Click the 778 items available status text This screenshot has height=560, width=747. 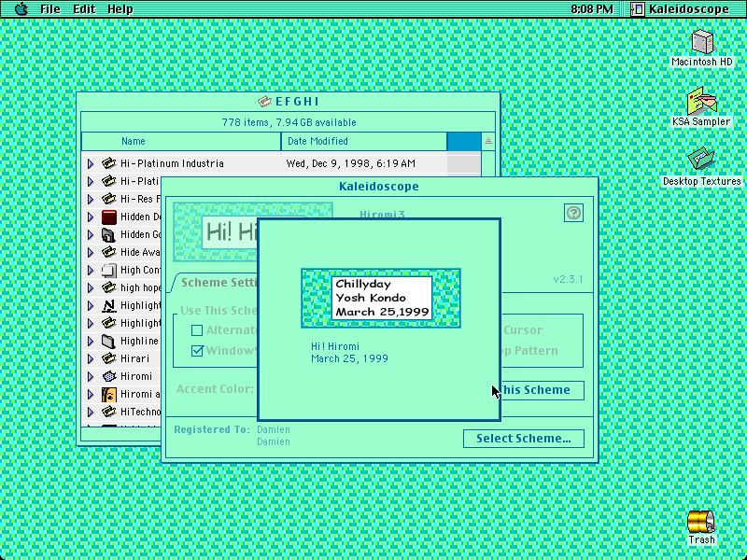coord(289,122)
